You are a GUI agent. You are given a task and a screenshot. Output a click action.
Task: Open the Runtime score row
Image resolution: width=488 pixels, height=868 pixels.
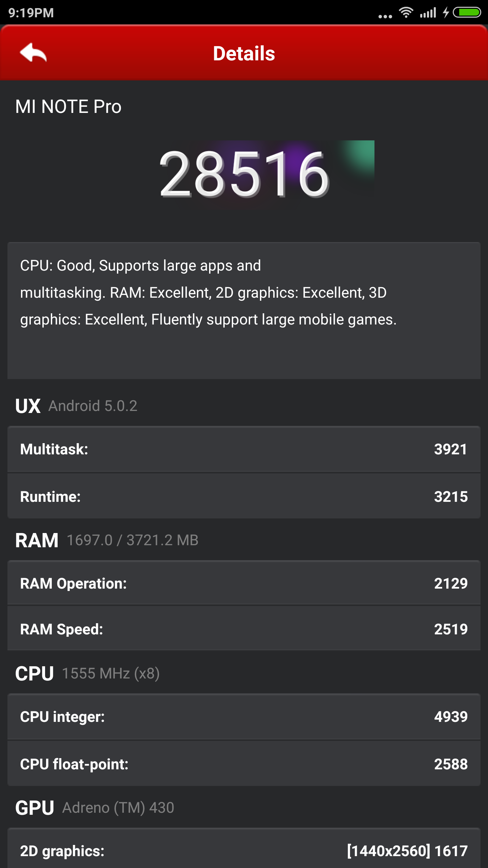coord(244,496)
